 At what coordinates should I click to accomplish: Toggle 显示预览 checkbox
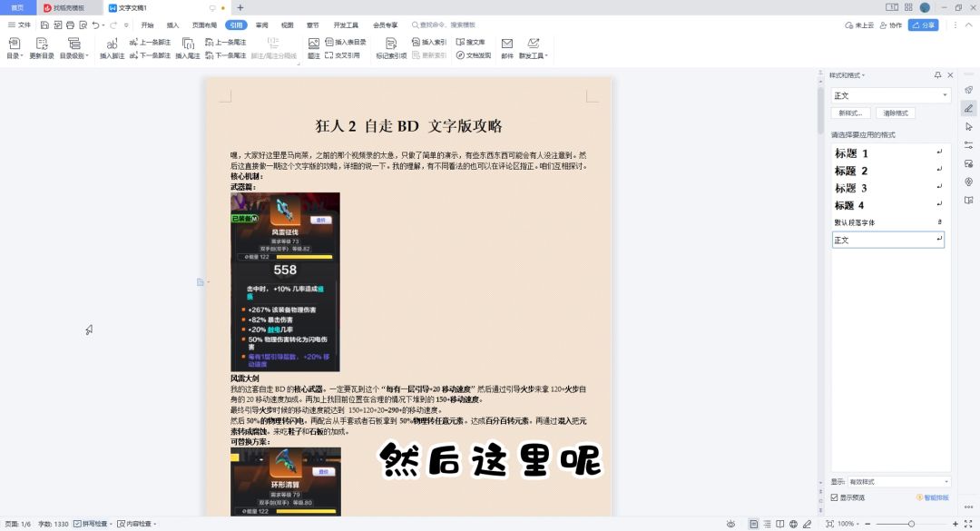pyautogui.click(x=835, y=497)
